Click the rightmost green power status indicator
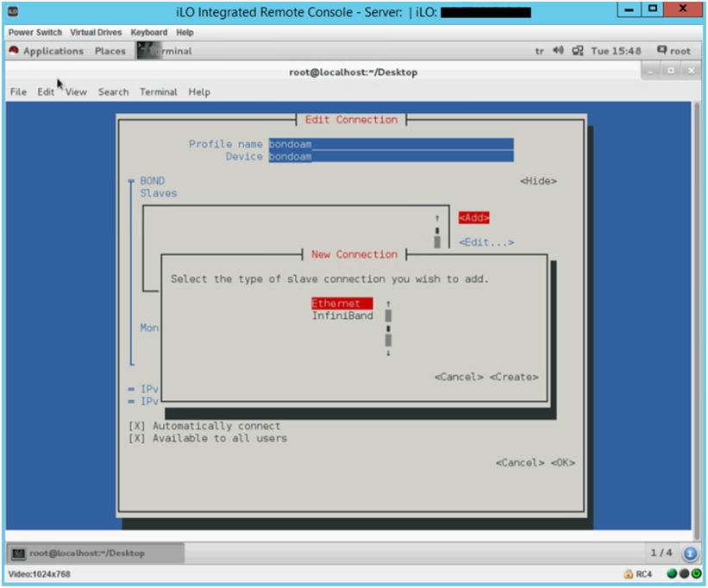This screenshot has width=708, height=588. pos(695,574)
